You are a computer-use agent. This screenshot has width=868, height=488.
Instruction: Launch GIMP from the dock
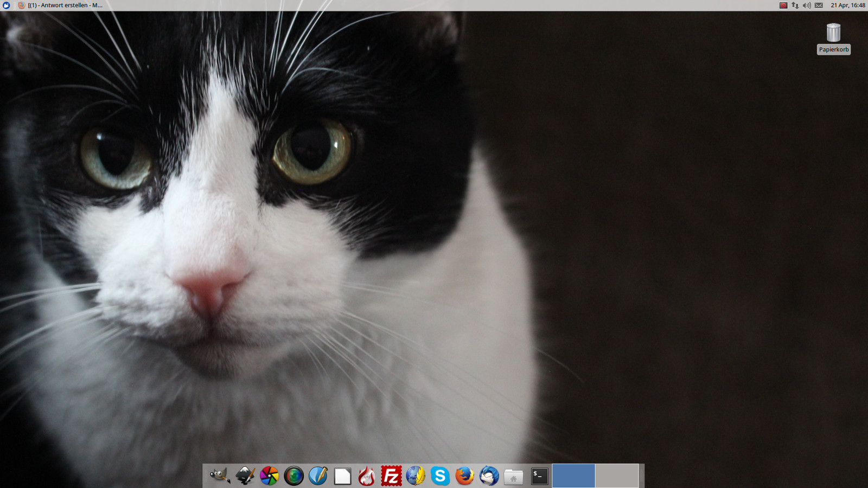tap(220, 476)
